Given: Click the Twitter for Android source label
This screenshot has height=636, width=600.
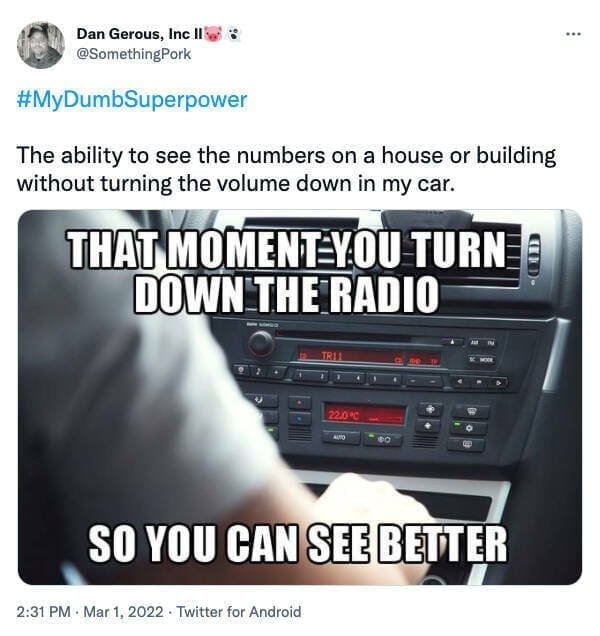Looking at the screenshot, I should (239, 611).
